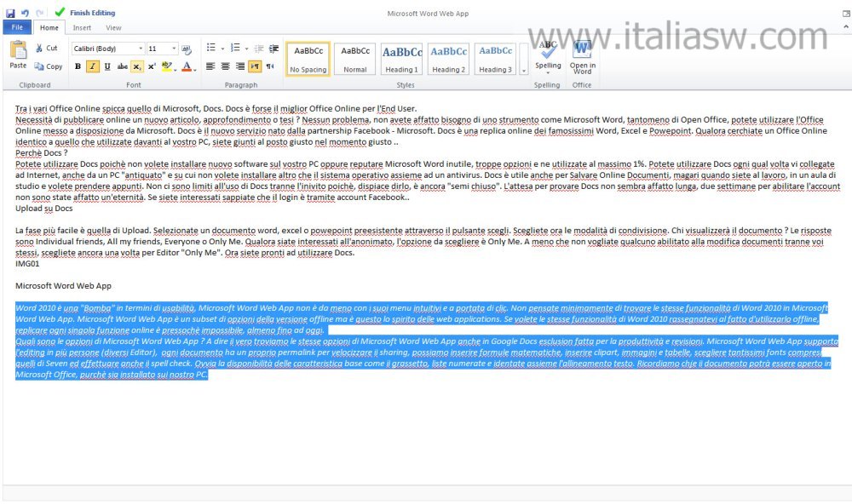Screen dimensions: 852x504
Task: Switch to the View tab
Action: [x=113, y=28]
